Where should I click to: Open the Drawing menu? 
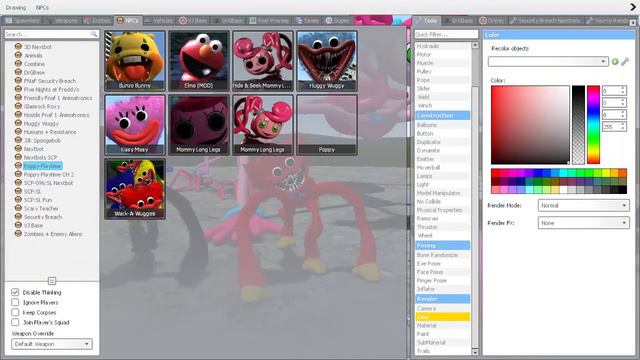tap(16, 7)
